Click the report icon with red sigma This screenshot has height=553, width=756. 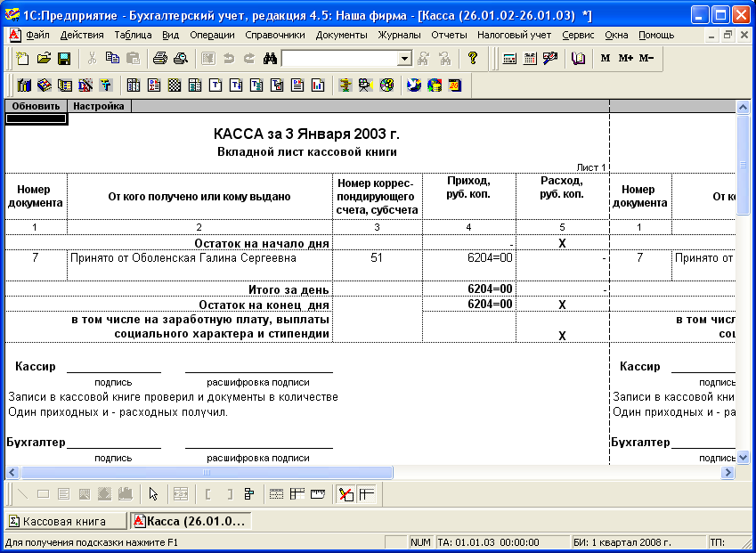click(154, 85)
